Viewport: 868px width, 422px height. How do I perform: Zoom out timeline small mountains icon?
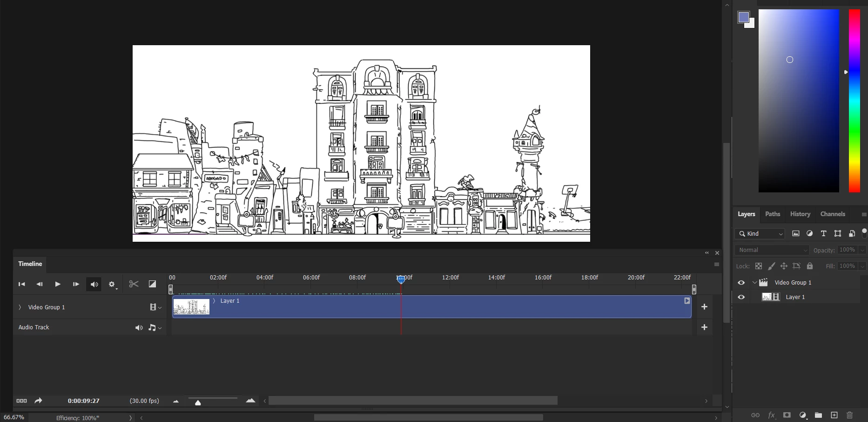point(176,401)
